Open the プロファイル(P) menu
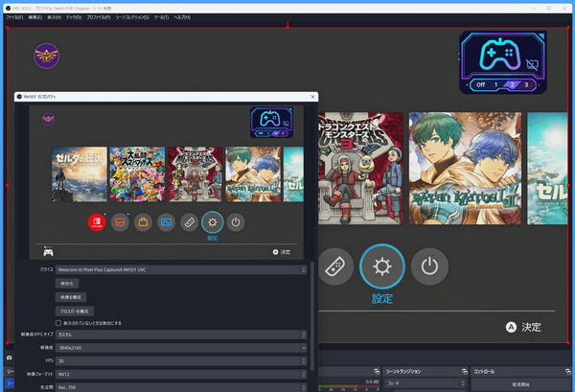575x392 pixels. pyautogui.click(x=99, y=17)
